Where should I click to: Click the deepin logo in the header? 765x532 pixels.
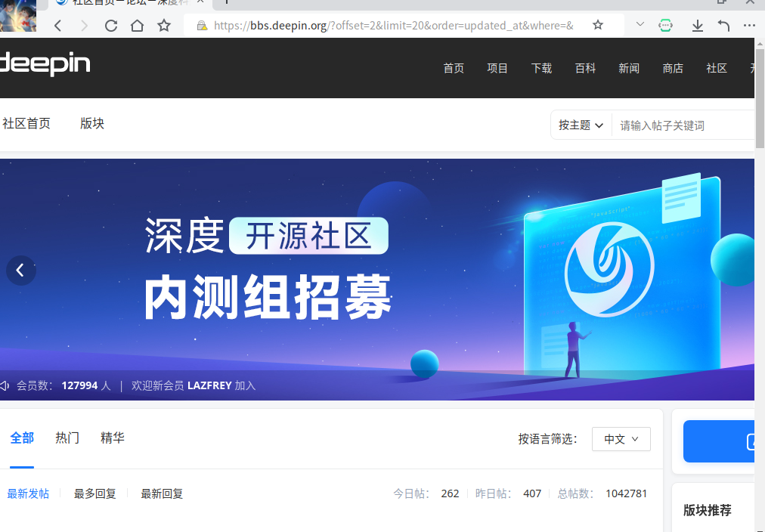[x=45, y=64]
